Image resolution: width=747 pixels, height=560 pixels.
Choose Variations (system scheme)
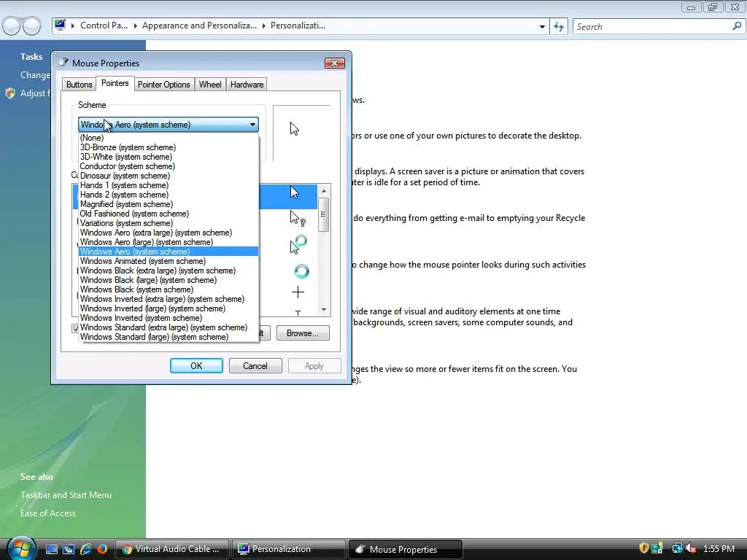click(169, 223)
